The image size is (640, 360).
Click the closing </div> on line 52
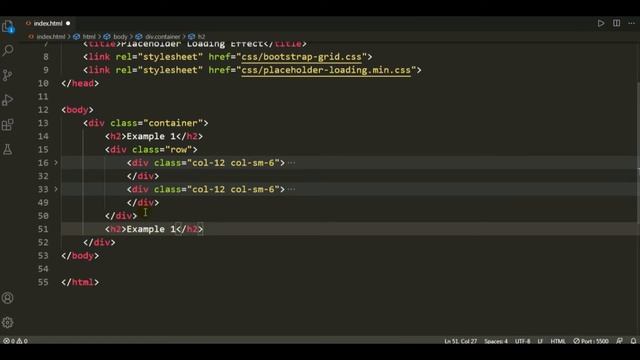click(x=99, y=242)
